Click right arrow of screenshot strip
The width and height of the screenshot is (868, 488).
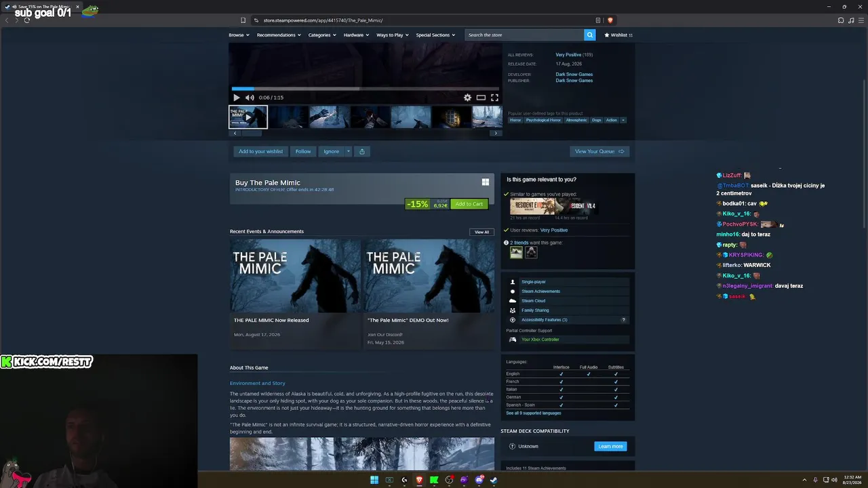pyautogui.click(x=496, y=133)
